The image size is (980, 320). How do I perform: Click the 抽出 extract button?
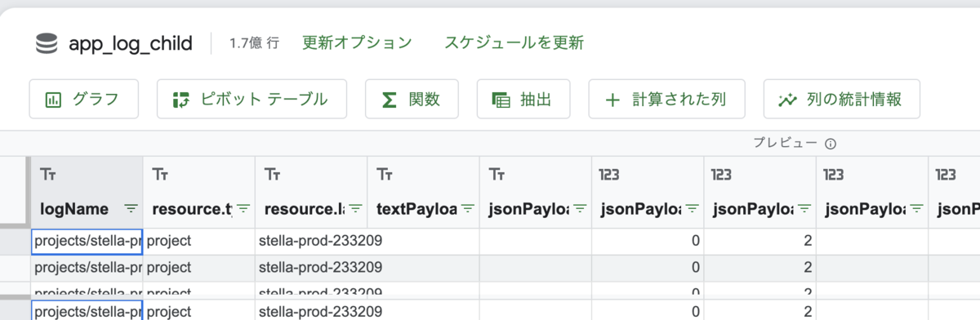tap(523, 100)
